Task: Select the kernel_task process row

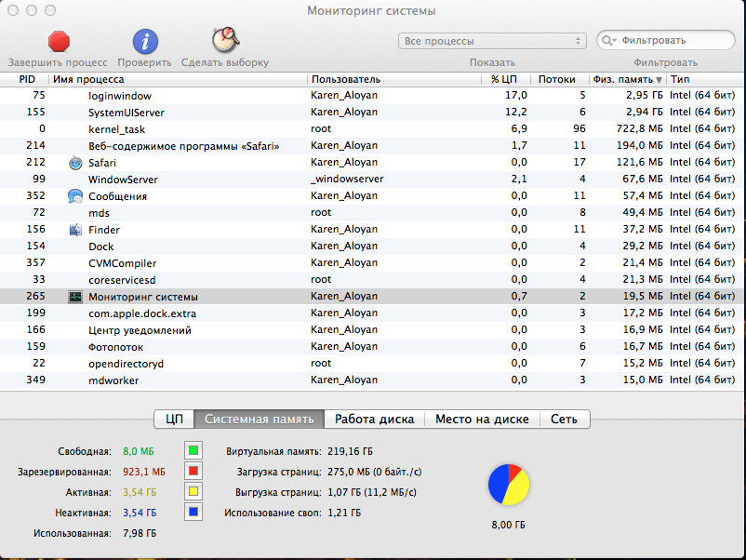Action: click(372, 129)
